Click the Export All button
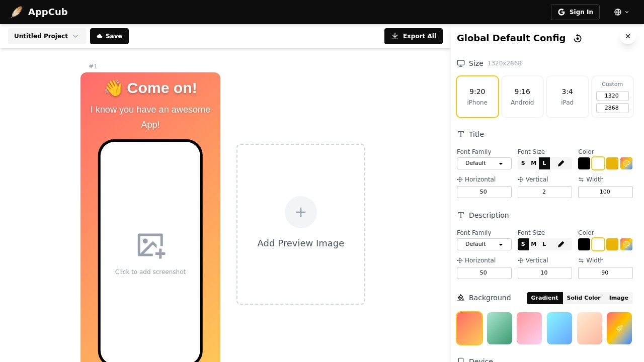 pos(414,36)
